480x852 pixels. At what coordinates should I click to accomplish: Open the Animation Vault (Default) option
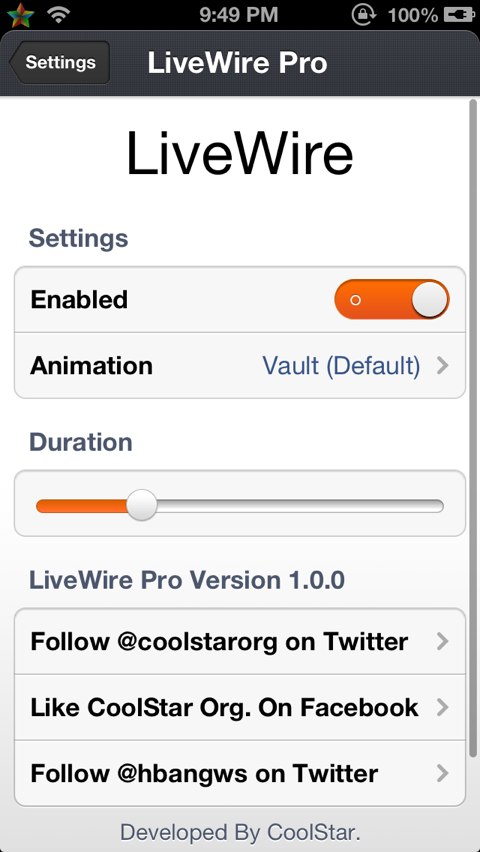[240, 366]
